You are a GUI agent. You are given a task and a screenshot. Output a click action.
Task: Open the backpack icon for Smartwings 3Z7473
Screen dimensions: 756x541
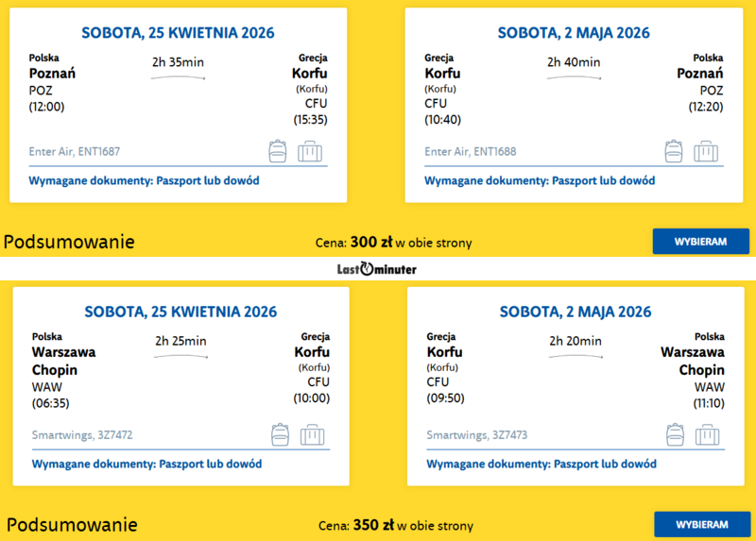[x=675, y=434]
